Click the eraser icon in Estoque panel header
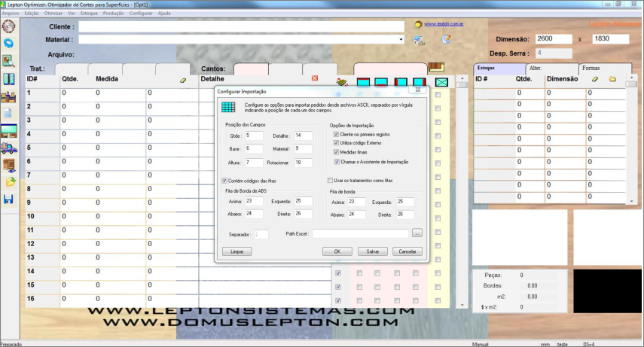Screen dimensions: 644x347 coord(595,79)
